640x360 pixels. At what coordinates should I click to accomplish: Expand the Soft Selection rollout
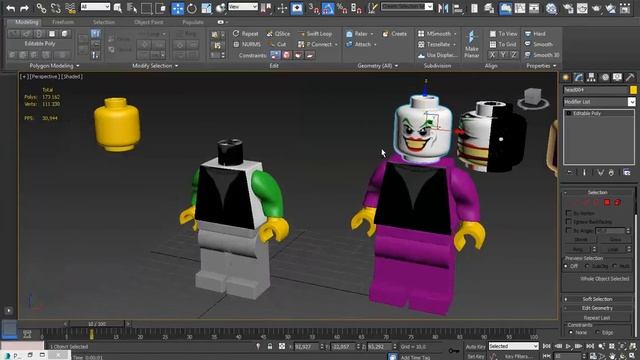pos(598,299)
